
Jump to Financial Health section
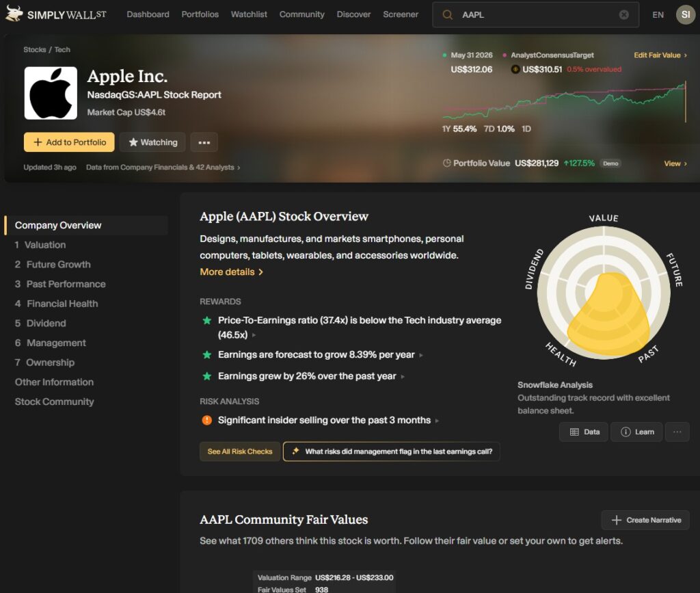coord(56,304)
